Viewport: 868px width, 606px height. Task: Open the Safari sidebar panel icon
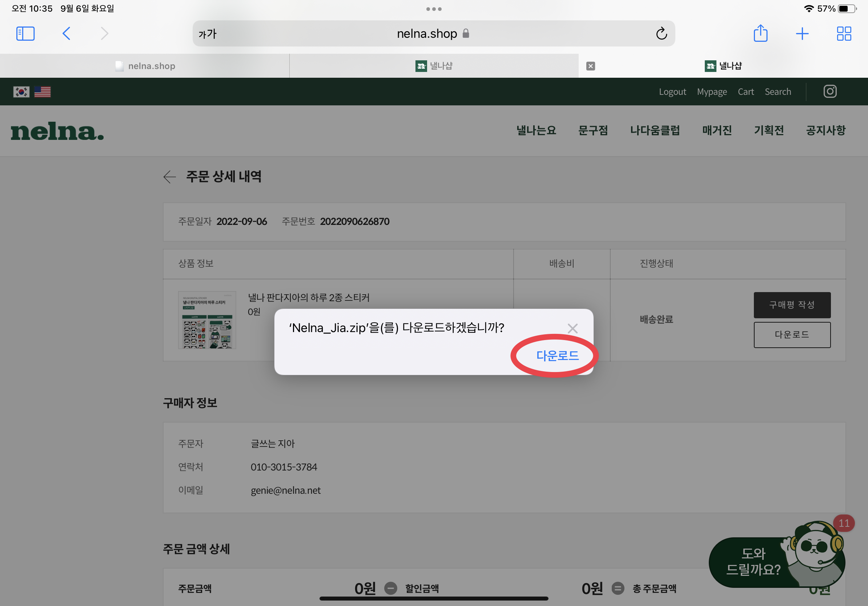25,34
